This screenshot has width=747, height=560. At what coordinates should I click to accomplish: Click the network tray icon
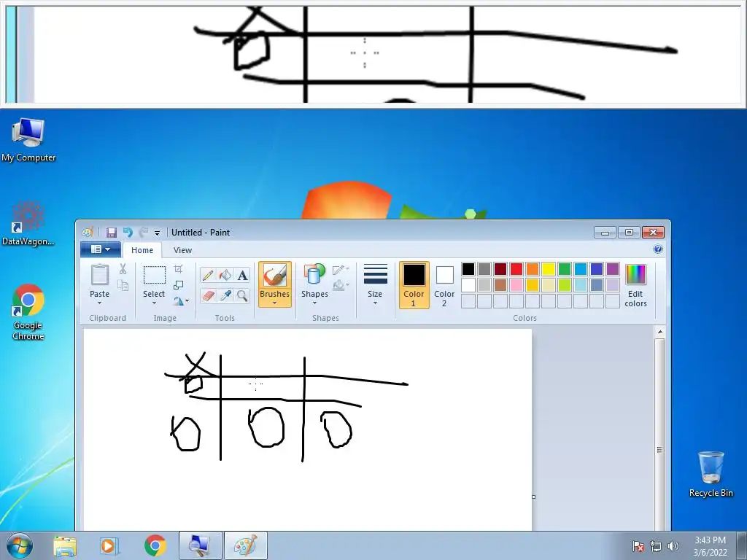point(656,545)
